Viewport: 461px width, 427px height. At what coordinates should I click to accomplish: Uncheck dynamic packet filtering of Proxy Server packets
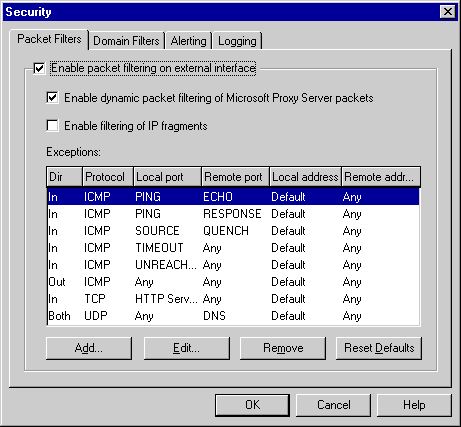point(52,98)
